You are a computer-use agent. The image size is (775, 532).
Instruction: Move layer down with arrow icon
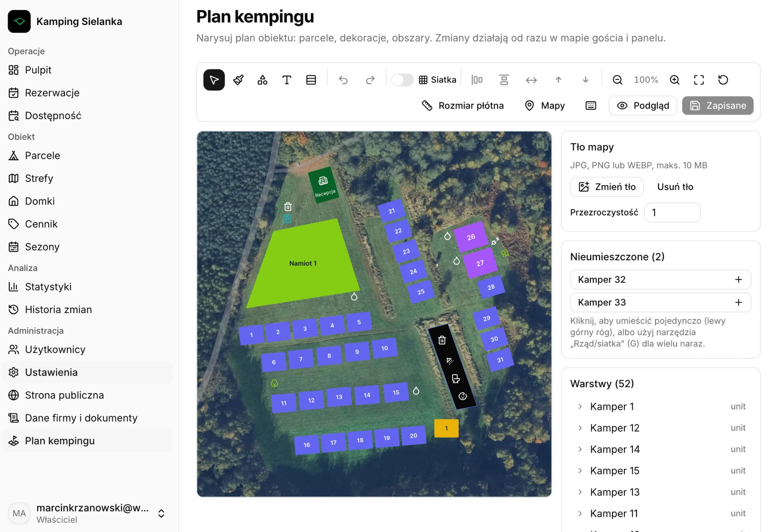point(585,80)
